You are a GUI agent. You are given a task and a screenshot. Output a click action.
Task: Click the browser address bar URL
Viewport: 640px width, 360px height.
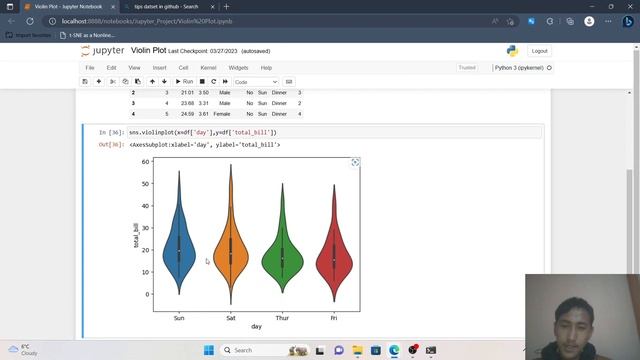tap(147, 21)
